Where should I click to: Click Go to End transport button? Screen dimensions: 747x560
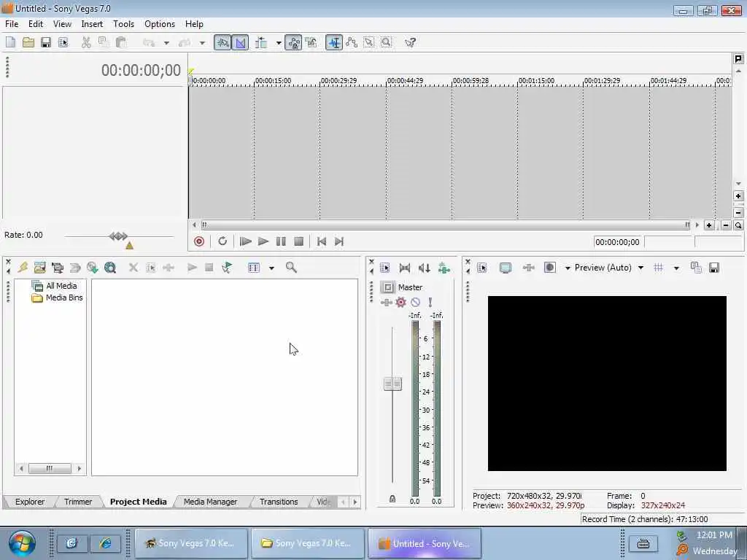339,241
